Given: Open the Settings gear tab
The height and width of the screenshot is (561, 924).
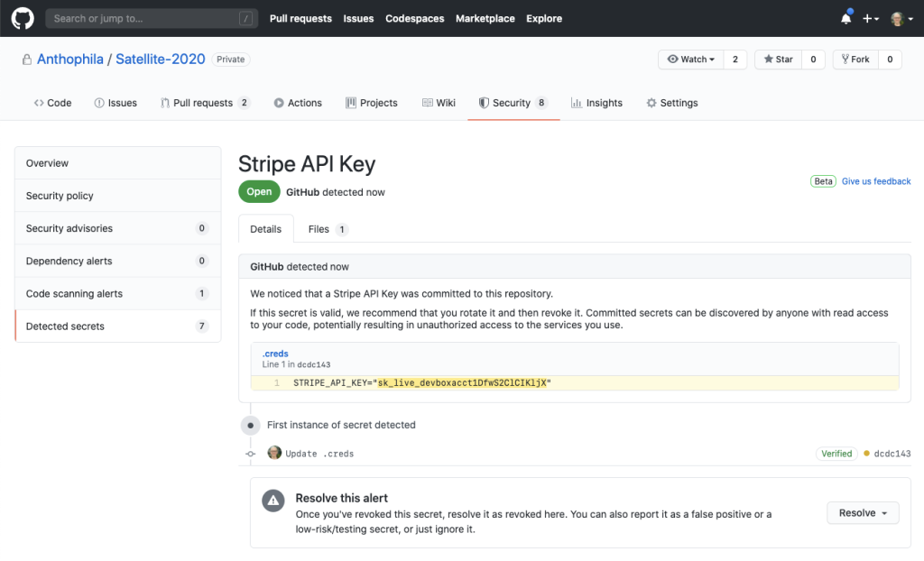Looking at the screenshot, I should tap(671, 103).
